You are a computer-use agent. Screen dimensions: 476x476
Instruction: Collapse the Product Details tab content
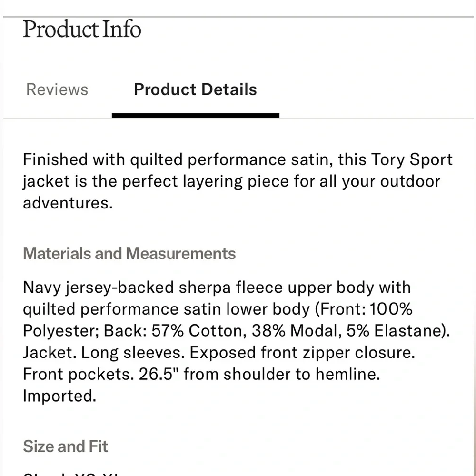(x=195, y=89)
